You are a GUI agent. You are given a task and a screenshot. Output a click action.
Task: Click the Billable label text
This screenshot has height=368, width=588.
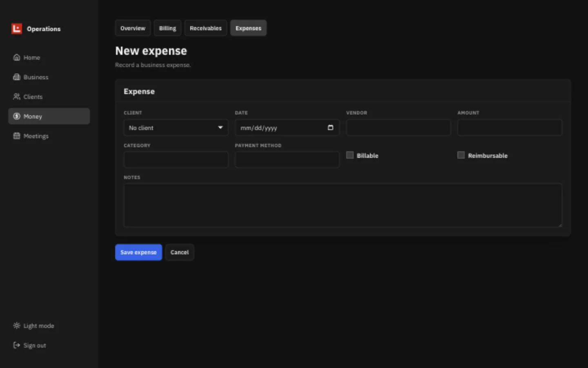[367, 155]
